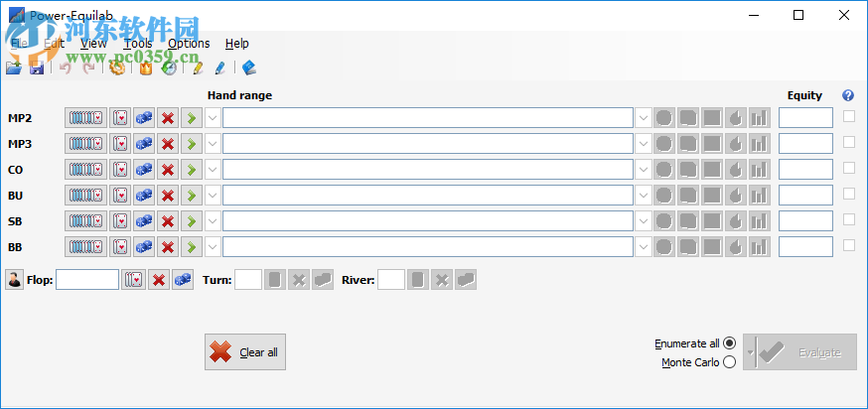Open the hand range selector for MP3

click(85, 144)
